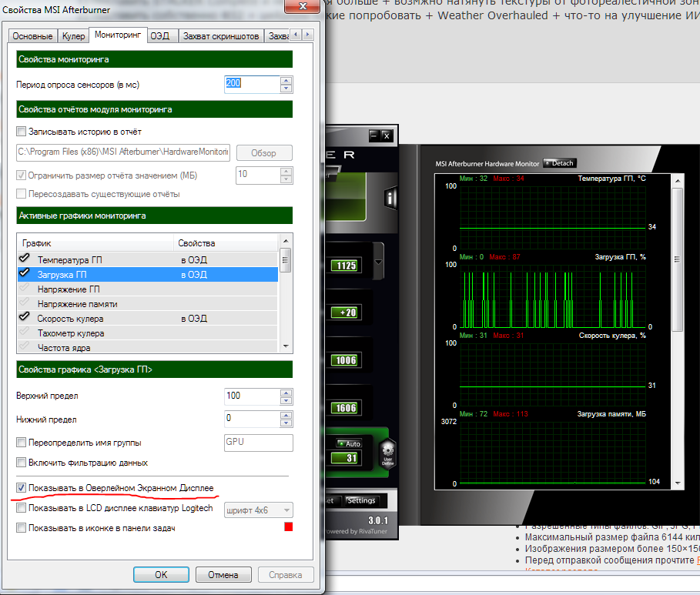The width and height of the screenshot is (700, 595).
Task: Check 'Показывать в иконке в панели задач'
Action: coord(21,528)
